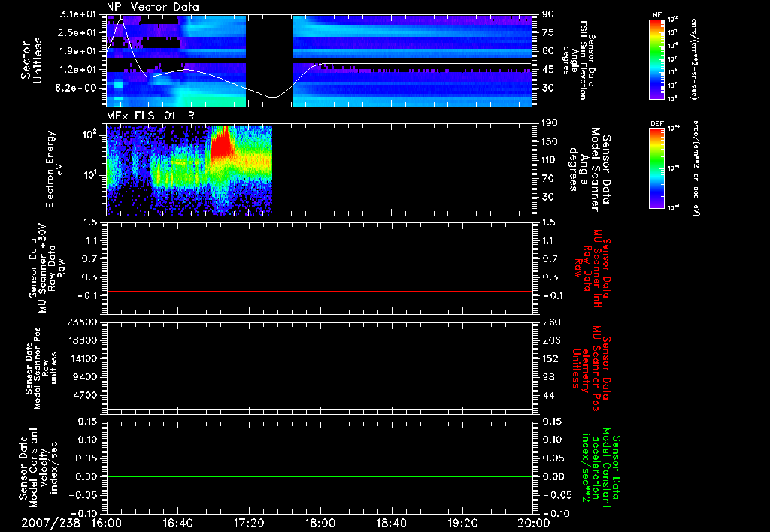
Task: Click the 44 telemetry tick value
Action: 548,395
